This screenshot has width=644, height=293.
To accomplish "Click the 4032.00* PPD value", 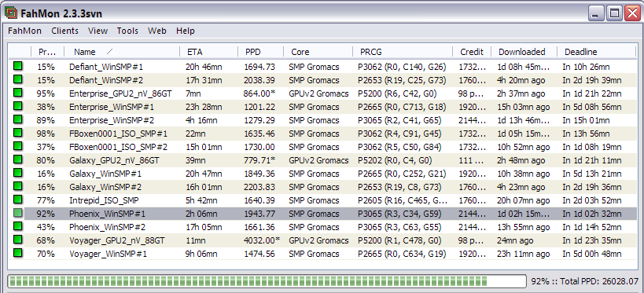I will (x=262, y=240).
